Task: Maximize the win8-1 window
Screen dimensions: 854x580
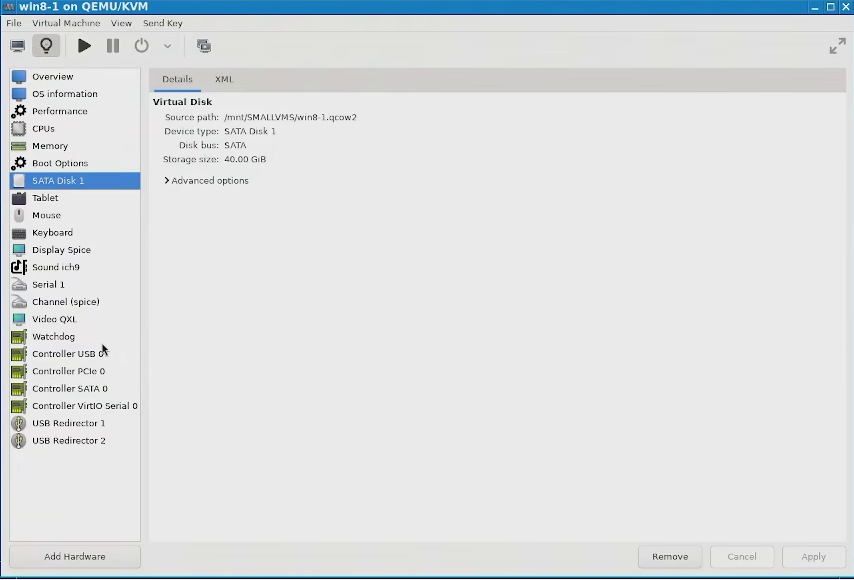Action: 831,7
